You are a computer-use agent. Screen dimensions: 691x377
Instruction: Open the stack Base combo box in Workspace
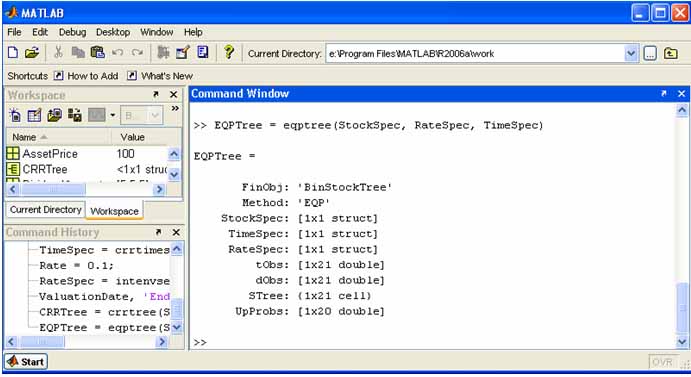point(141,116)
